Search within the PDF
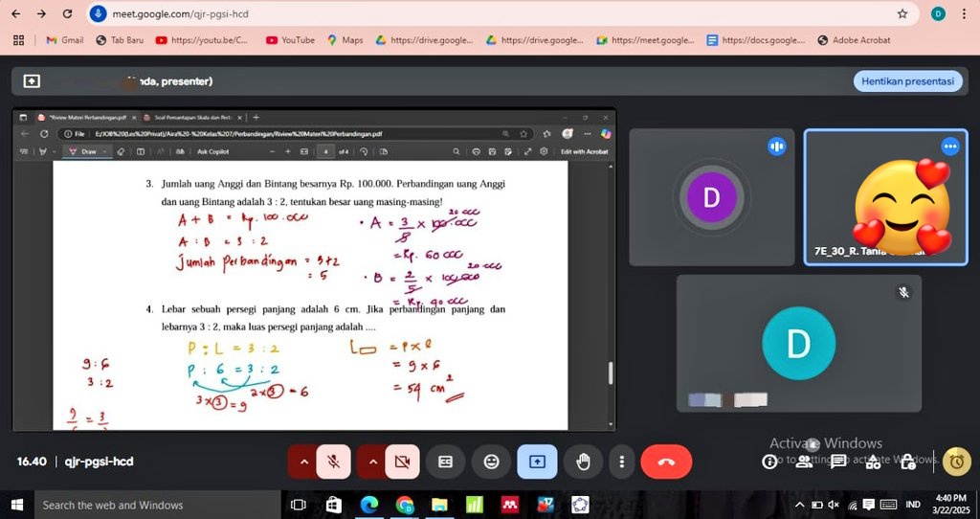The height and width of the screenshot is (519, 980). [x=457, y=151]
